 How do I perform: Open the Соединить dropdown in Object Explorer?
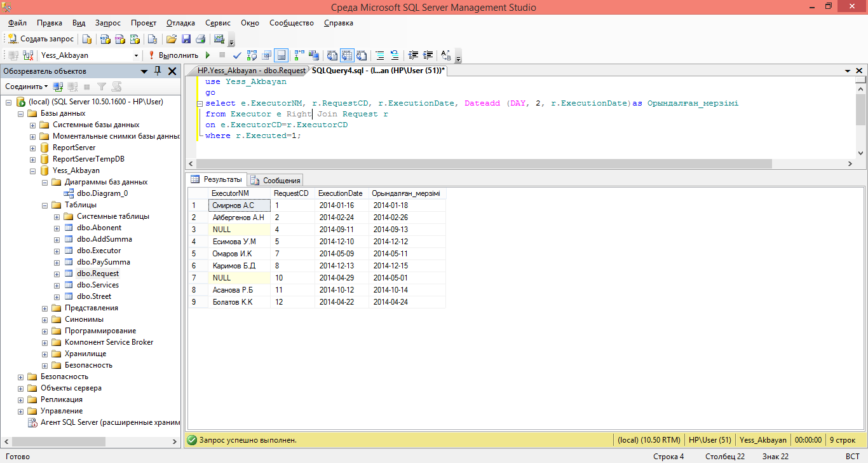point(27,86)
